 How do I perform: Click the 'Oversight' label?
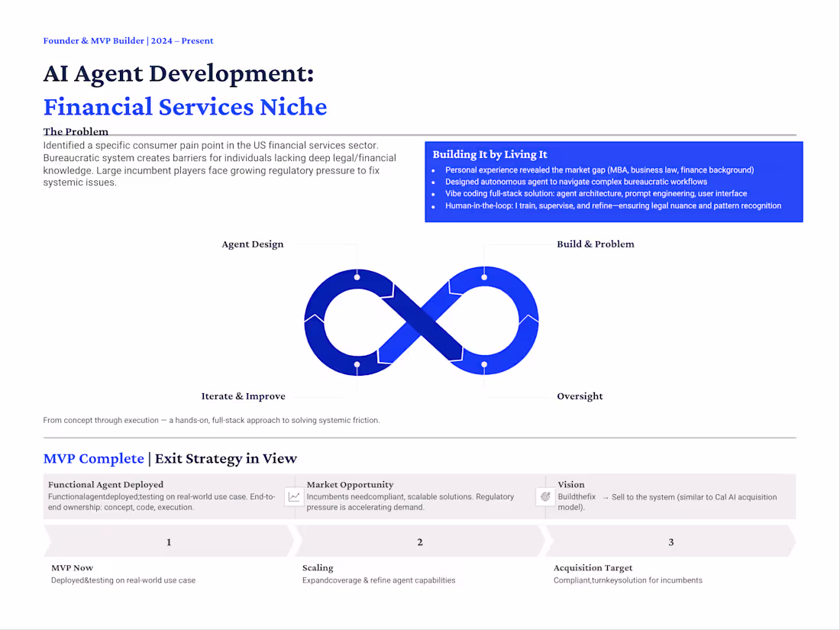pyautogui.click(x=580, y=396)
